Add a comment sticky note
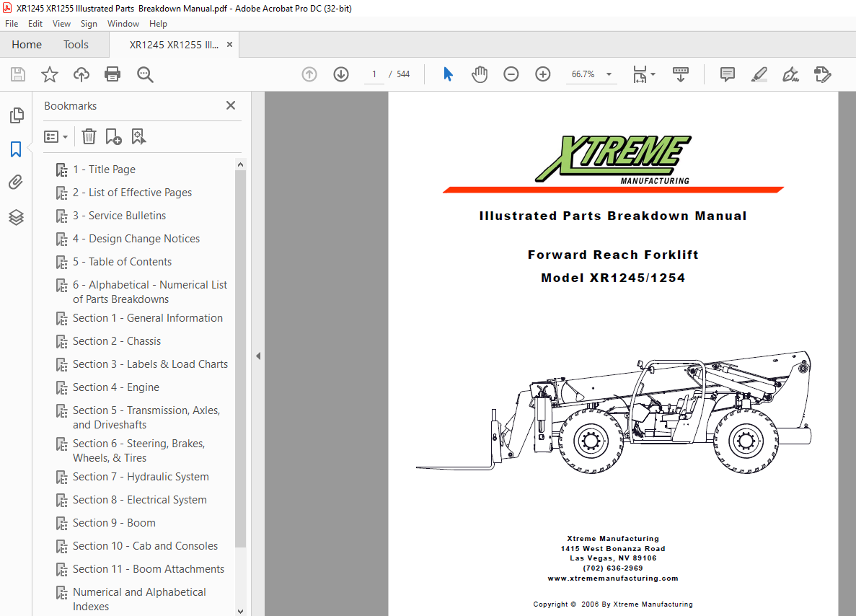Image resolution: width=856 pixels, height=616 pixels. 727,74
